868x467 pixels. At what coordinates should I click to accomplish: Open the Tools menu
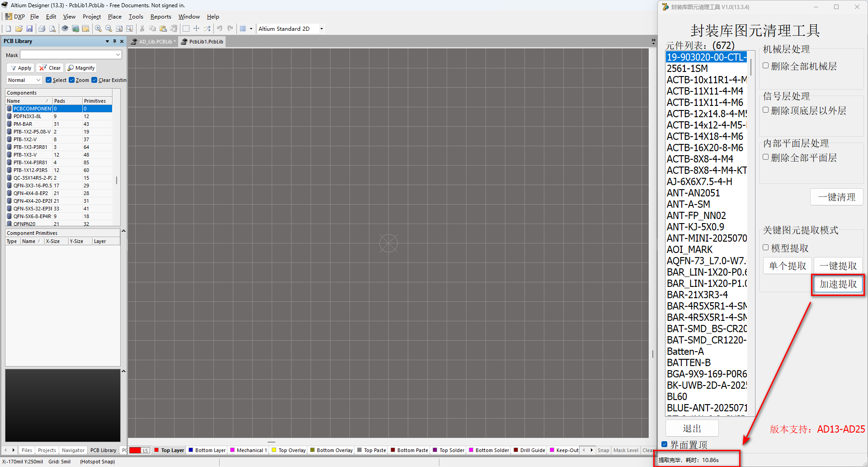point(136,17)
